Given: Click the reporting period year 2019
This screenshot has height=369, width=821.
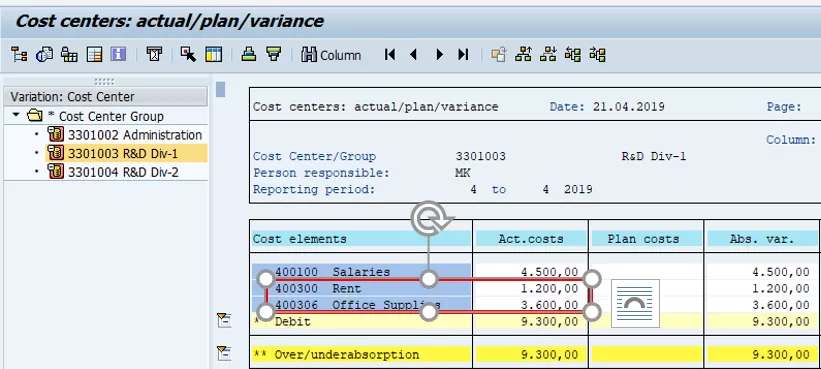Looking at the screenshot, I should 578,189.
